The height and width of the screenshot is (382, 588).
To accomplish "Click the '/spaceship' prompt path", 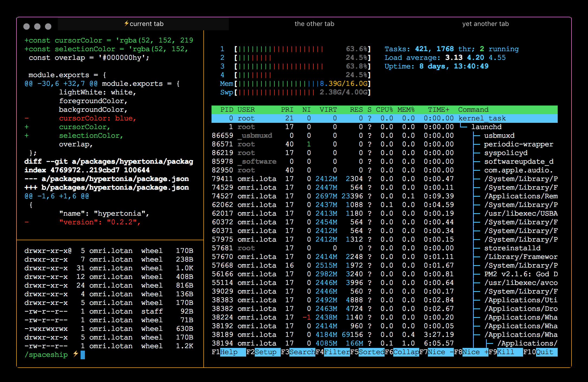I will (x=46, y=355).
